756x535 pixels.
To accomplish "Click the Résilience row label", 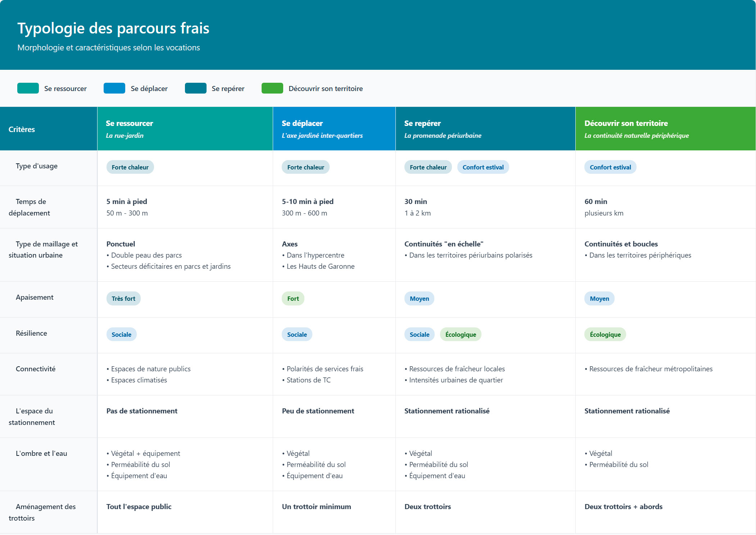I will [31, 333].
